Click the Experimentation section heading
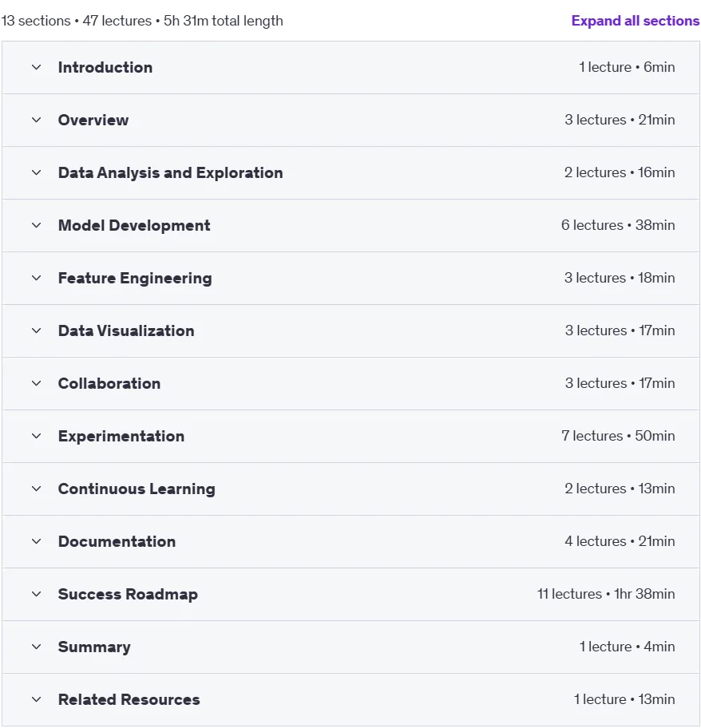Screen dimensions: 701x728 pos(121,437)
